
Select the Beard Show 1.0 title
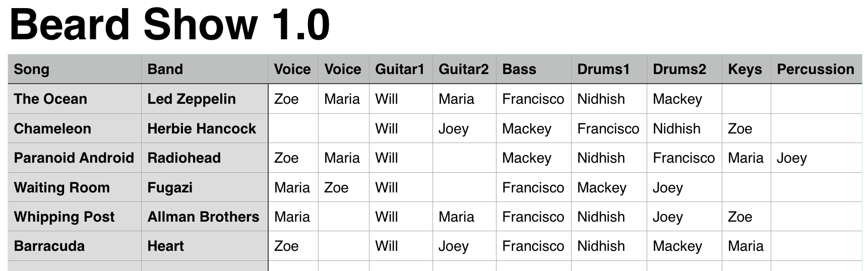click(169, 25)
